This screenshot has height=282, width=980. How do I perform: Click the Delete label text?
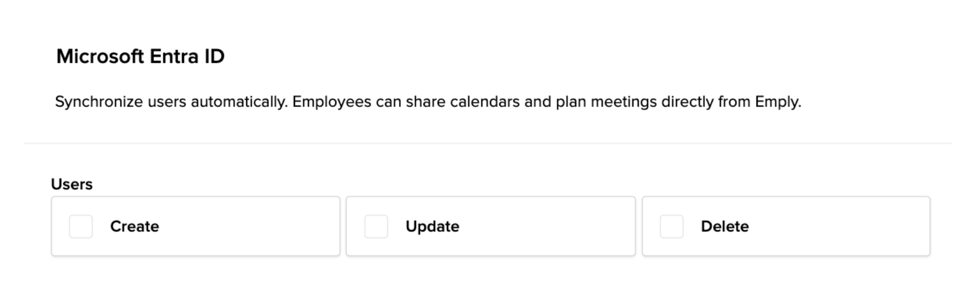click(x=724, y=226)
